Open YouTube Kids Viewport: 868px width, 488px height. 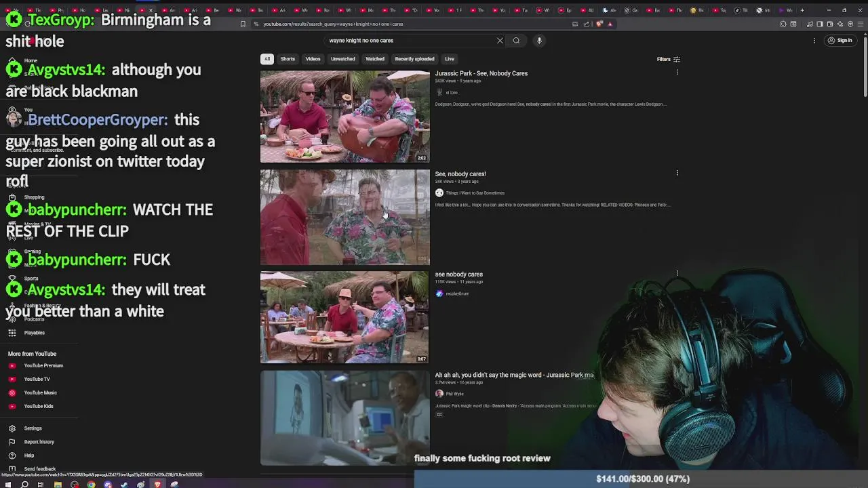pyautogui.click(x=38, y=407)
